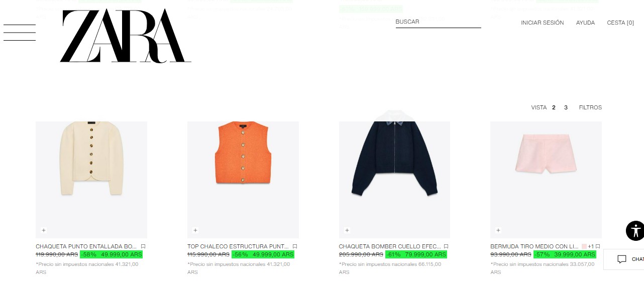This screenshot has width=644, height=289.
Task: Quick-add plus icon on orange vest
Action: pyautogui.click(x=195, y=230)
